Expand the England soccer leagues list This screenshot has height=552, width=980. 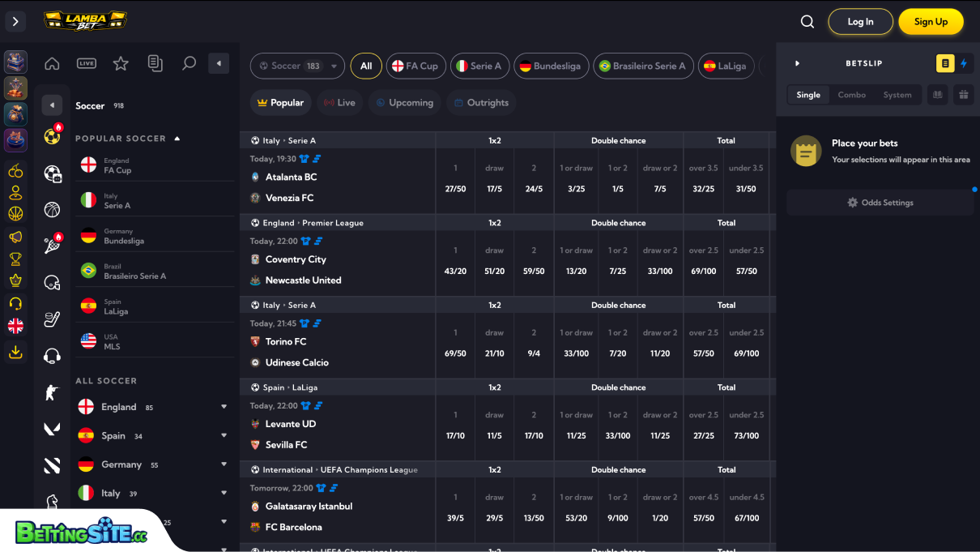tap(224, 407)
